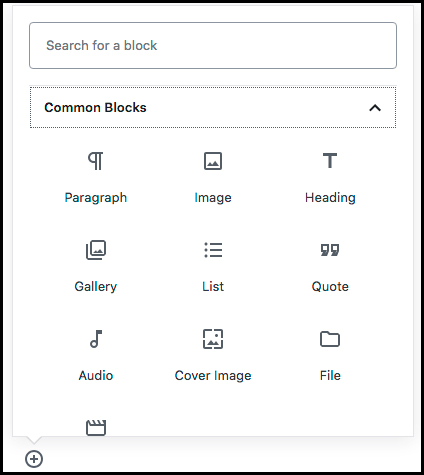
Task: Add a File block using folder icon
Action: coord(330,339)
